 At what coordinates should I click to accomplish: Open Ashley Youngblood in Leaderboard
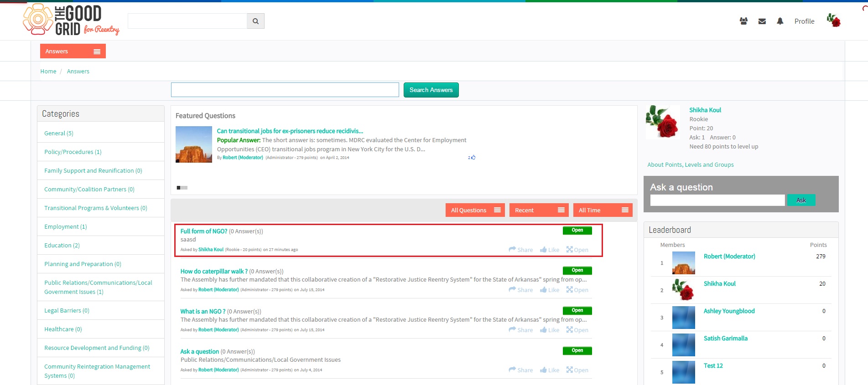point(729,311)
